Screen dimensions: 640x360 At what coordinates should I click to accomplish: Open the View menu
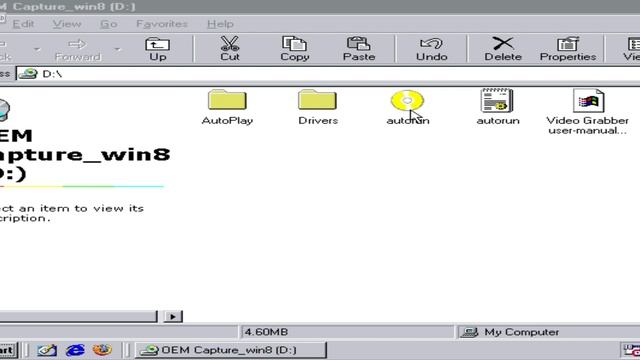click(x=67, y=24)
